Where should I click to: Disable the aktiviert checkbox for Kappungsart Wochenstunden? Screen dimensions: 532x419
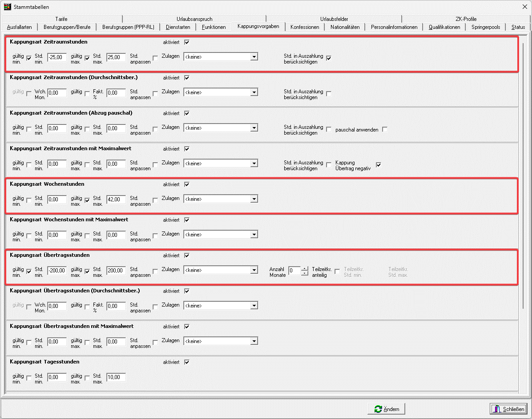187,184
